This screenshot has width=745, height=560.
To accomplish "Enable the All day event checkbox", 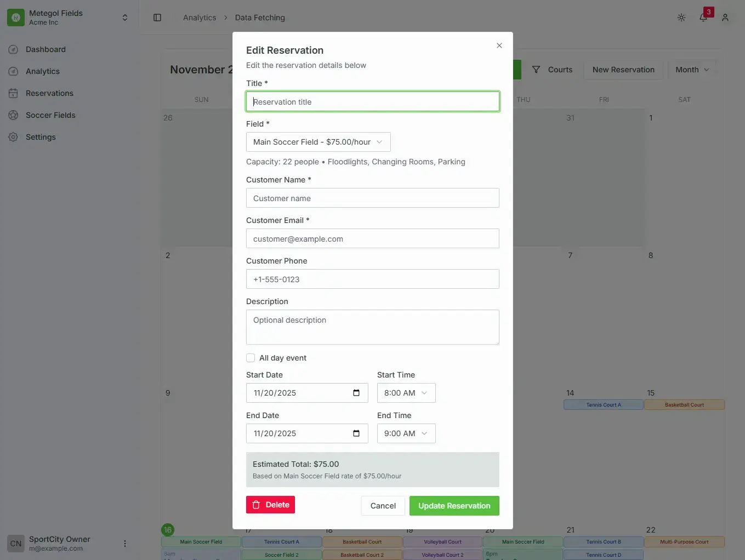I will [251, 357].
